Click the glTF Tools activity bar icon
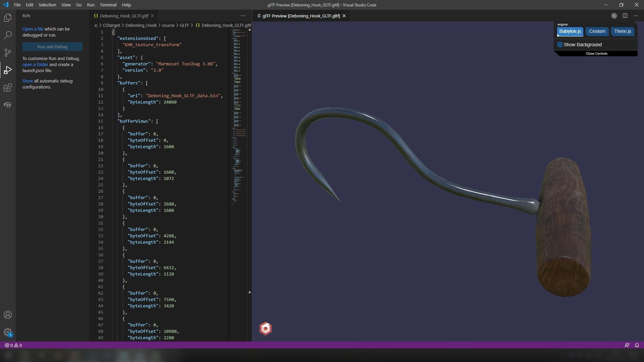Screen dimensions: 644x362 pyautogui.click(x=7, y=105)
